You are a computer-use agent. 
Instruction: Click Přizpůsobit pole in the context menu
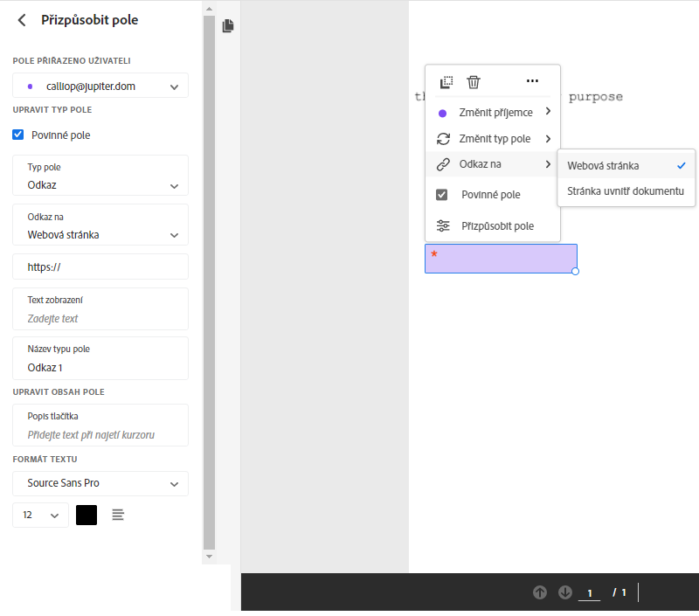click(x=497, y=225)
